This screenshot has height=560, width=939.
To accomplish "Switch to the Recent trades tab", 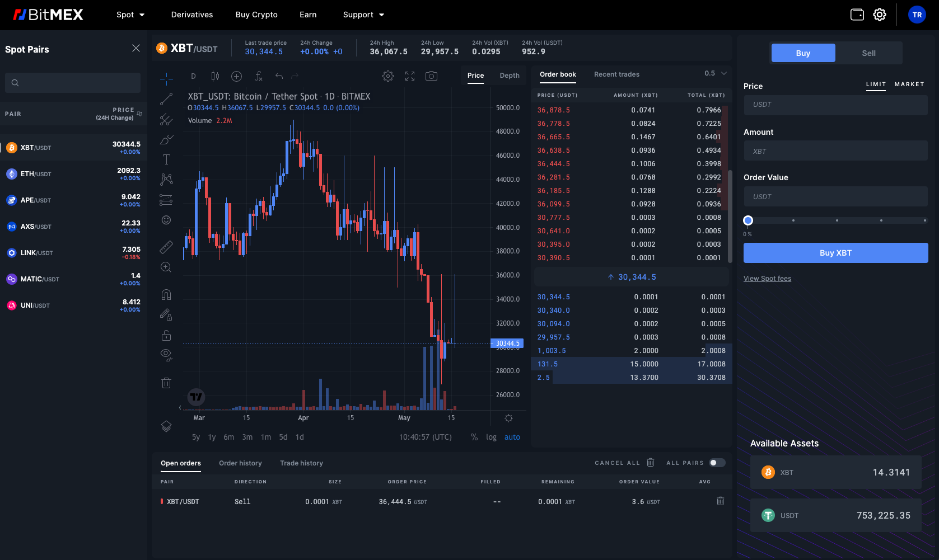I will coord(616,74).
